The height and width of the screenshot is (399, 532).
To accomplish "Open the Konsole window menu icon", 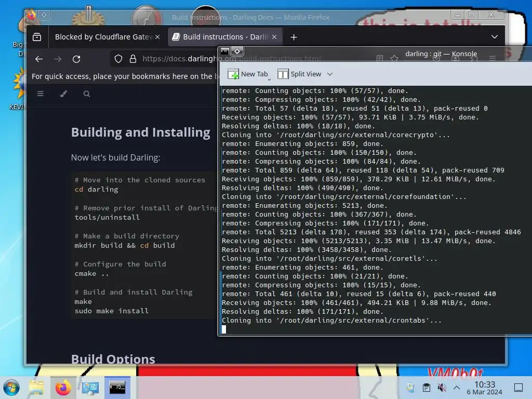I will (224, 51).
